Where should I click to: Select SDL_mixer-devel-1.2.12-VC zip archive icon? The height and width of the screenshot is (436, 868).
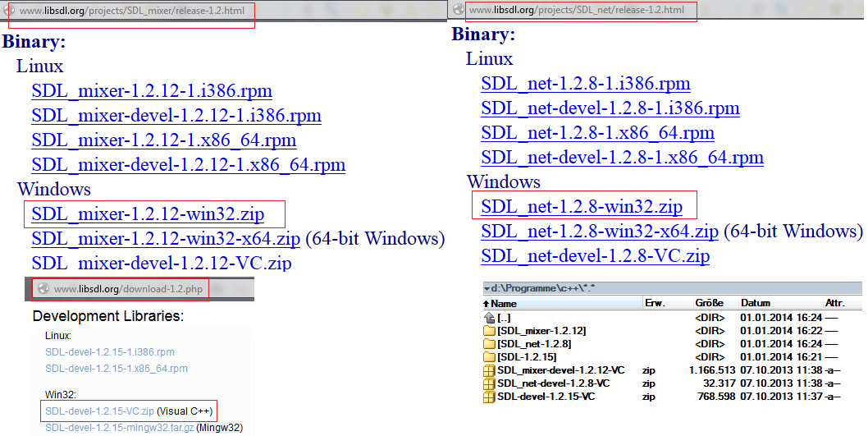pyautogui.click(x=489, y=370)
